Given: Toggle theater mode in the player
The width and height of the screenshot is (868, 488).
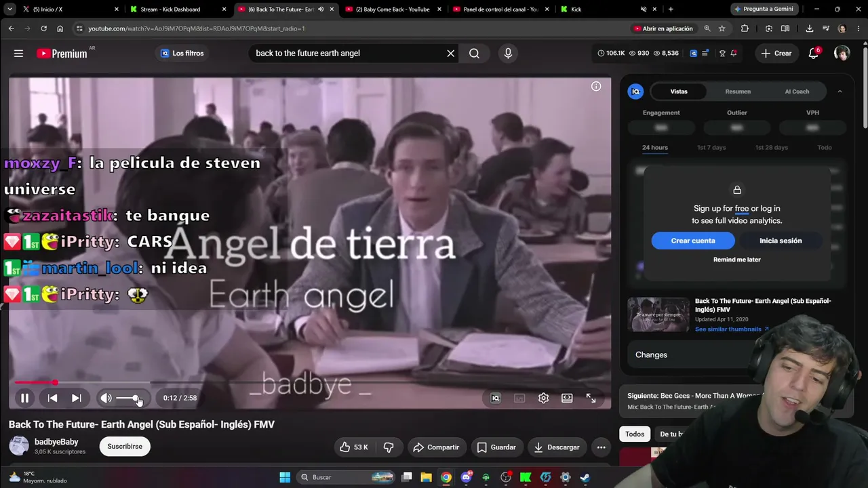Looking at the screenshot, I should pyautogui.click(x=567, y=398).
